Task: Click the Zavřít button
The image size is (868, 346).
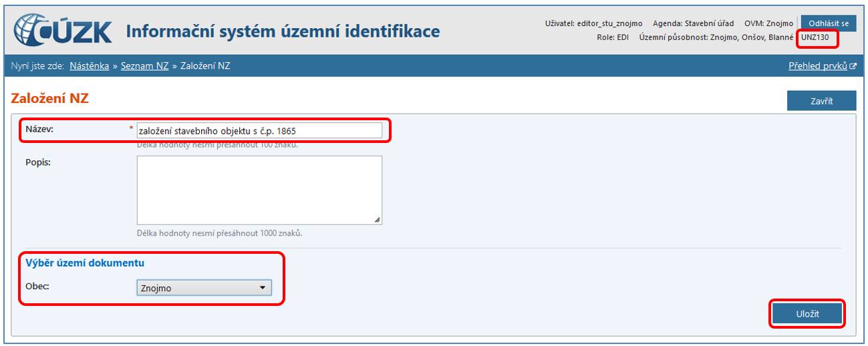Action: [821, 101]
